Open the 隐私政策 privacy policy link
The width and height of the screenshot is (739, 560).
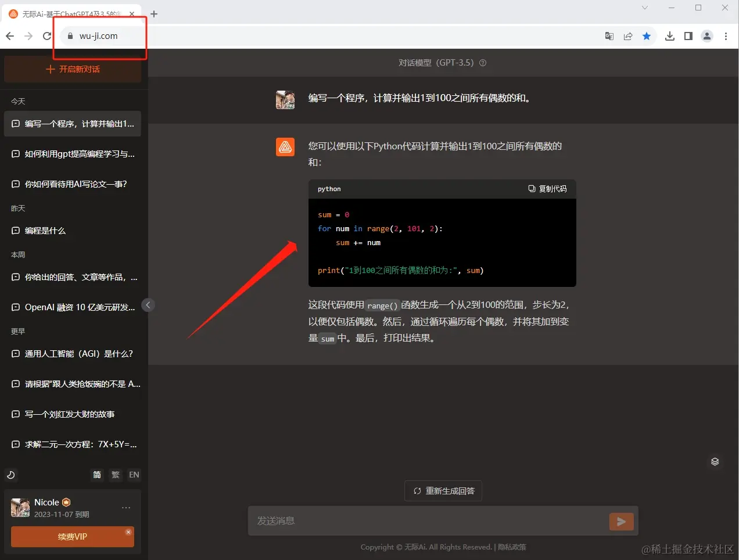(x=512, y=547)
